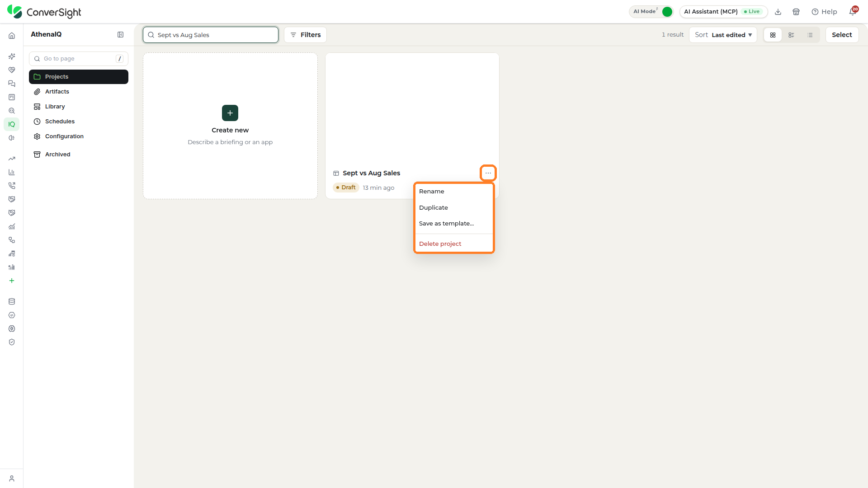Click the Draft status badge
The image size is (868, 488).
(x=346, y=188)
